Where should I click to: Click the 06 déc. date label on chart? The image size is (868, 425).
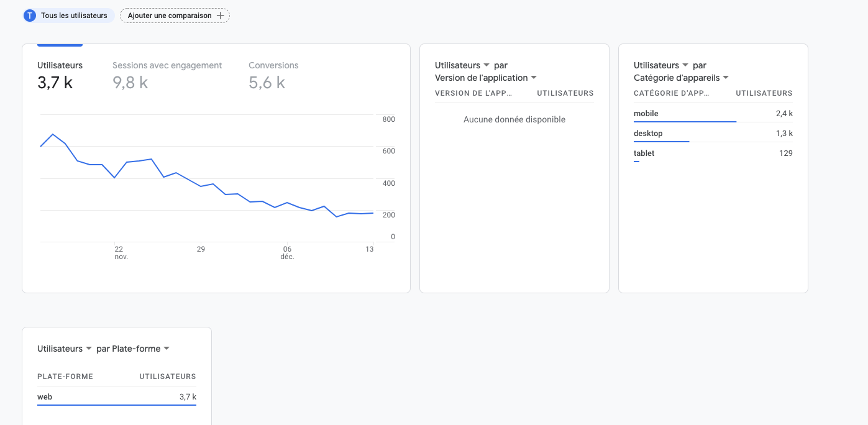(287, 253)
